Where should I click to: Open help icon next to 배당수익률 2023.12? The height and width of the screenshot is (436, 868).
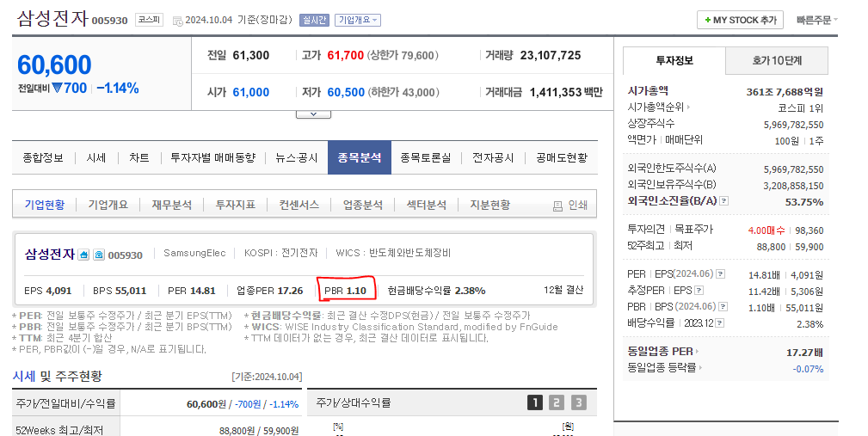[720, 322]
